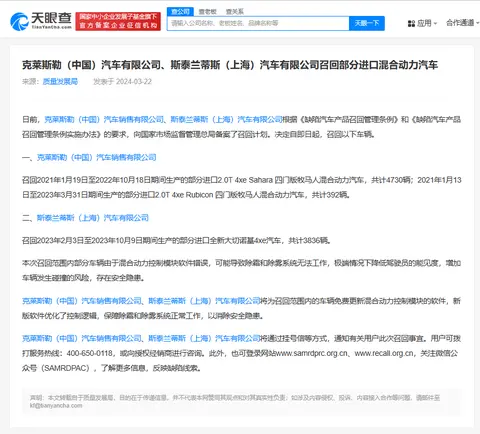Open Stellantis link in software update paragraph
The height and width of the screenshot is (434, 480).
[204, 301]
